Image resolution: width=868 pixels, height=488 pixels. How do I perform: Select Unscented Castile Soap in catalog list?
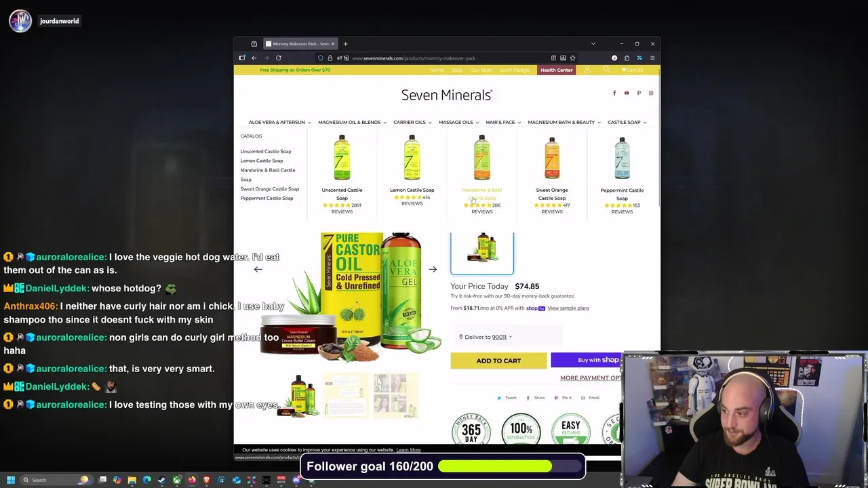[266, 152]
